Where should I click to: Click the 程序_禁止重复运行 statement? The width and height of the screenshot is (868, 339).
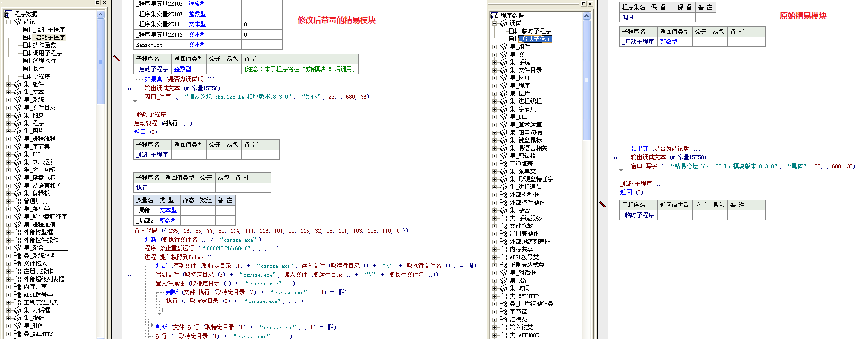click(x=169, y=248)
